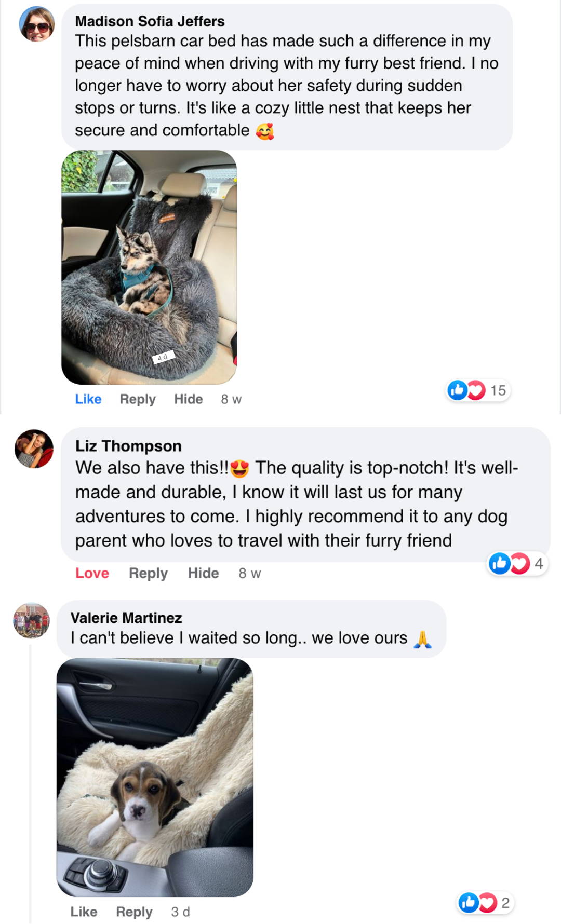Reply to Valerie Martinez's comment
Image resolution: width=561 pixels, height=924 pixels.
[x=134, y=912]
